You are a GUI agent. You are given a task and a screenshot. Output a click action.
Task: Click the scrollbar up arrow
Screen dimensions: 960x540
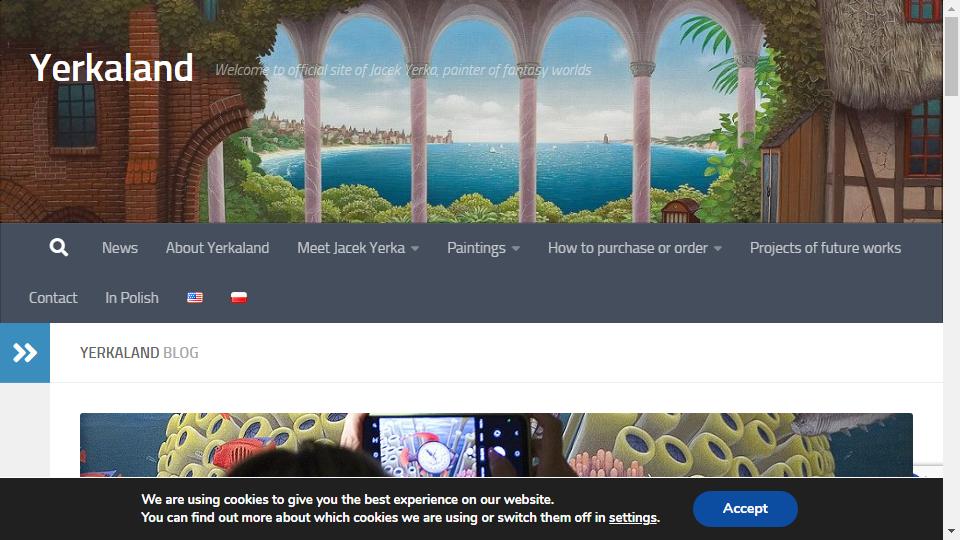pyautogui.click(x=951, y=8)
